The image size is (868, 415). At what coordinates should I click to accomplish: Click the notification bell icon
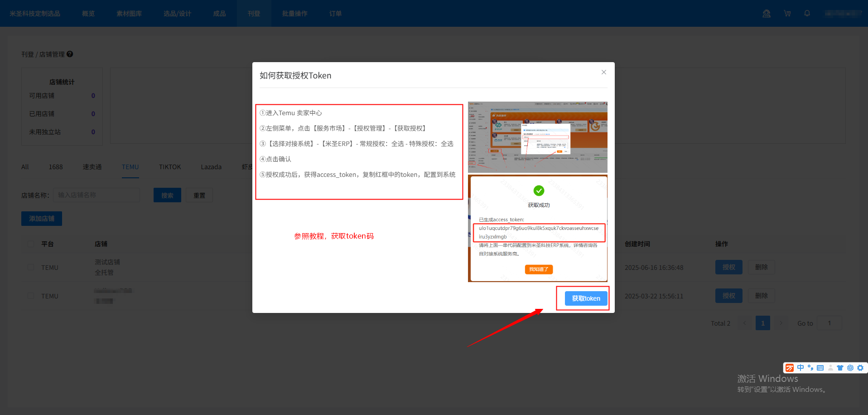(x=807, y=14)
